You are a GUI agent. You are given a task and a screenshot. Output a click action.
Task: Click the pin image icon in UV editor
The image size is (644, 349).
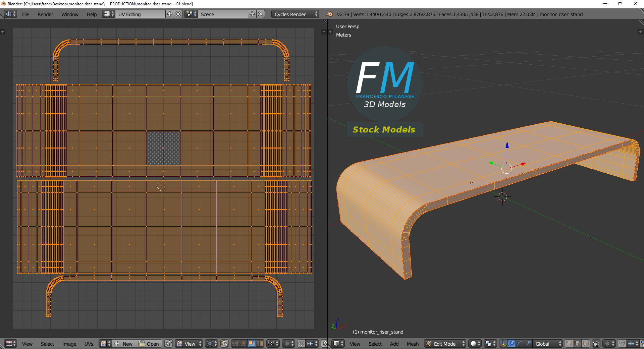pyautogui.click(x=168, y=344)
